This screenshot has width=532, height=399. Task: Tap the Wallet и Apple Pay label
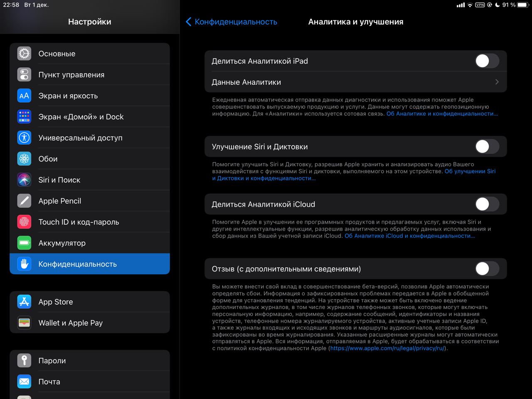tap(71, 323)
